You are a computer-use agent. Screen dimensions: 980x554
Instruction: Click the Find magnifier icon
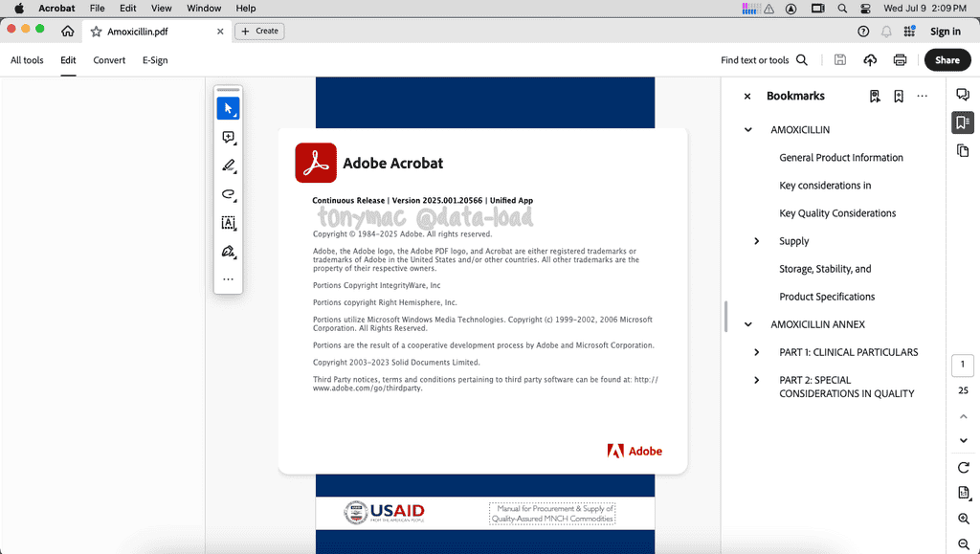pos(802,60)
